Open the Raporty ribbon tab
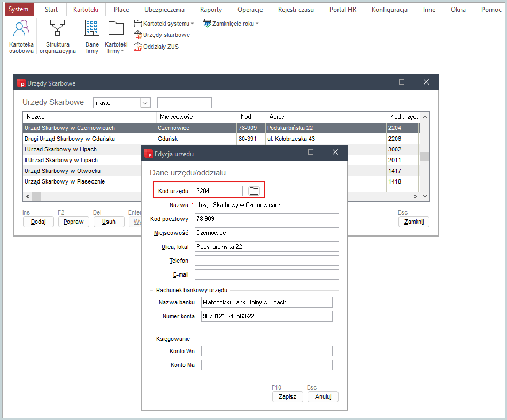Screen dimensions: 507x420 [211, 10]
